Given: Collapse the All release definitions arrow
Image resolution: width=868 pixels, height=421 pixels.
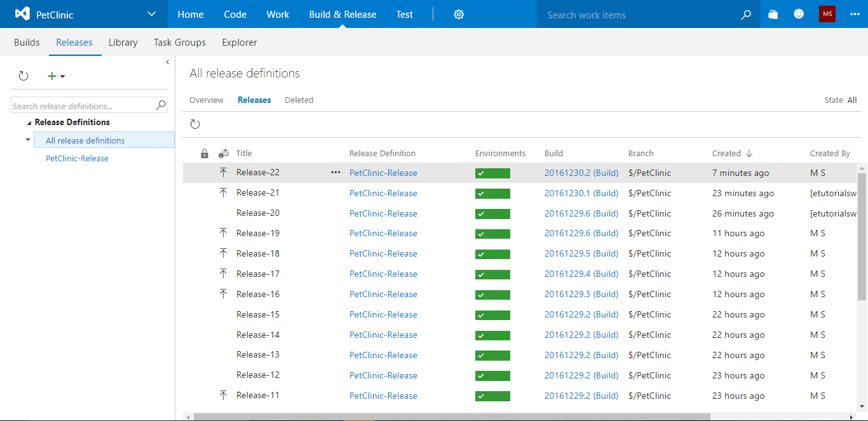Looking at the screenshot, I should tap(27, 139).
